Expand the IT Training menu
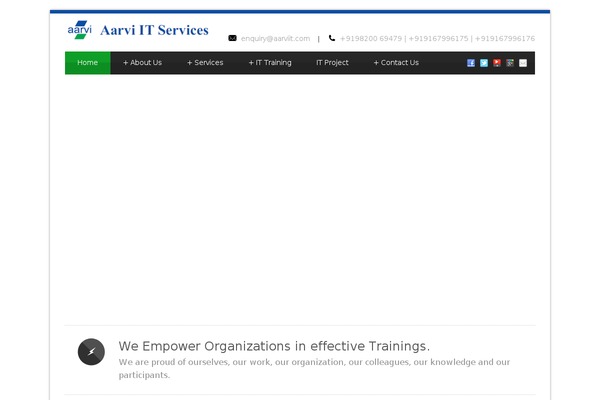 click(270, 63)
